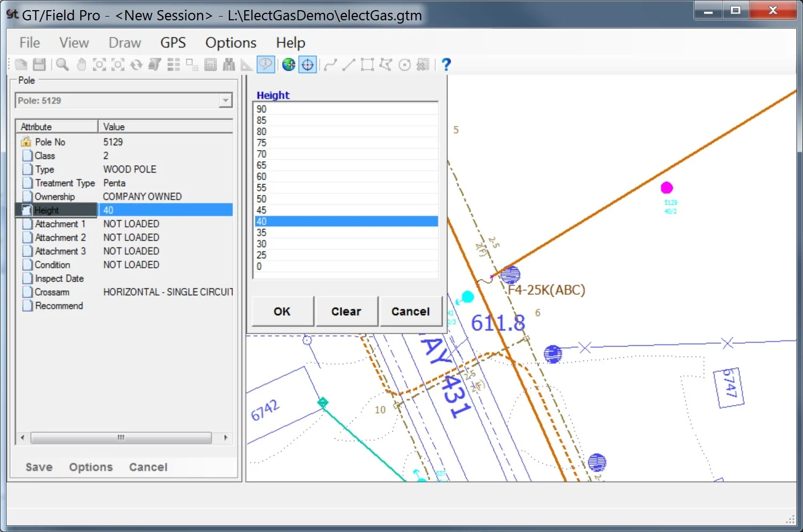
Task: Select the circle draw tool
Action: pos(405,65)
